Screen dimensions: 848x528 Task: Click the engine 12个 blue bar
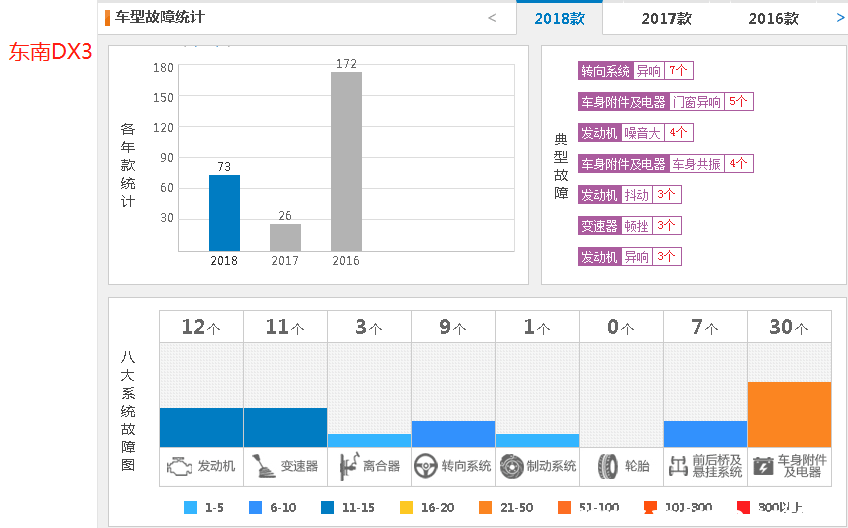[x=201, y=427]
